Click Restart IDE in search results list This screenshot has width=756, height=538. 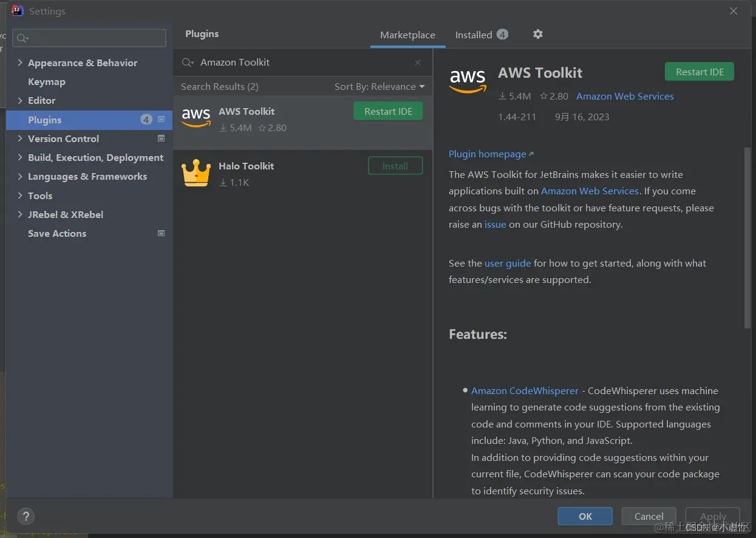click(x=388, y=111)
